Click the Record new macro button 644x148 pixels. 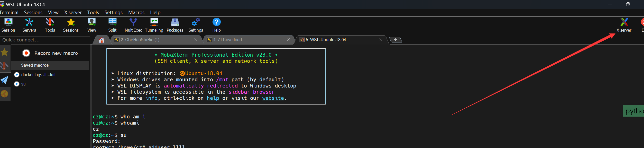point(50,53)
